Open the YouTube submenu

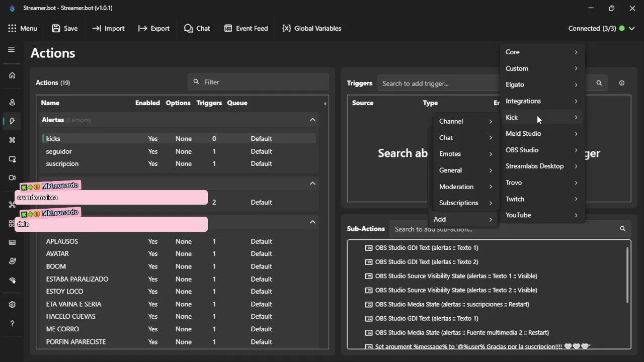coord(542,215)
